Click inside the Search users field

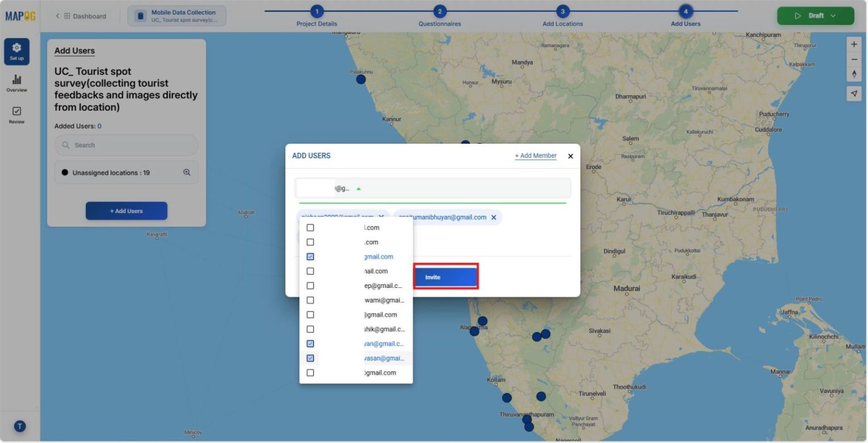pos(126,145)
